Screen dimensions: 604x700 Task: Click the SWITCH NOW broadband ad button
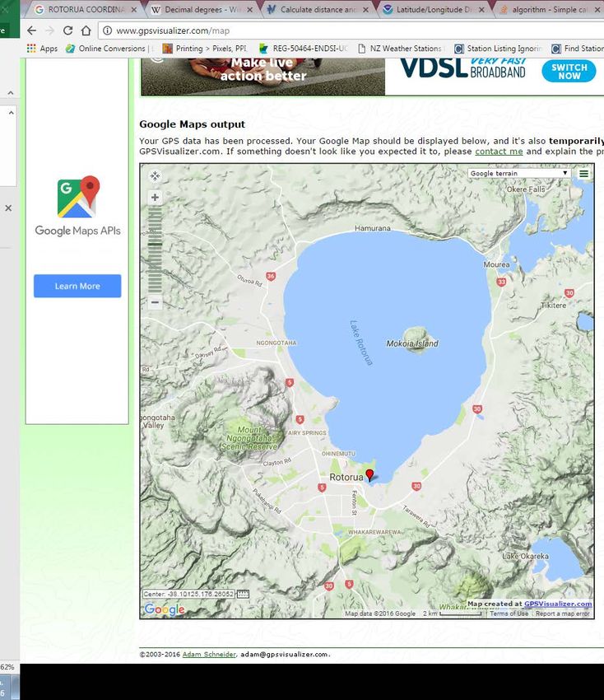pos(569,72)
